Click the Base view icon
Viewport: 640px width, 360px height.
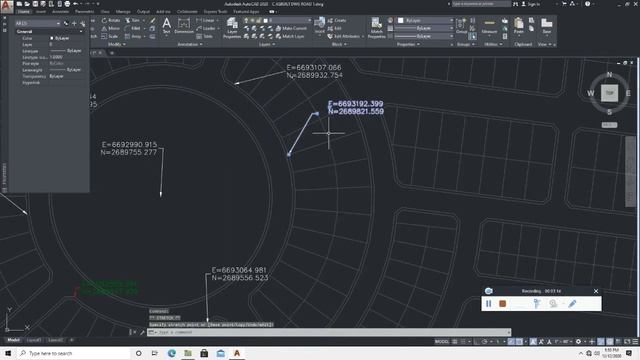coord(547,26)
